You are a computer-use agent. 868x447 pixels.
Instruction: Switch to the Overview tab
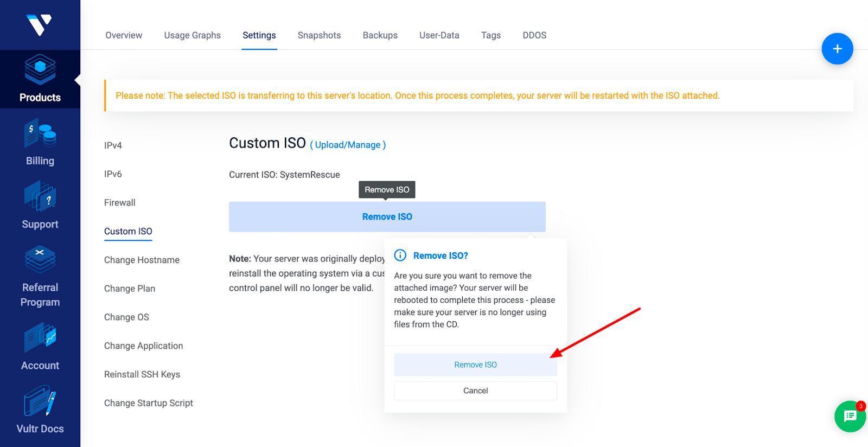[124, 35]
